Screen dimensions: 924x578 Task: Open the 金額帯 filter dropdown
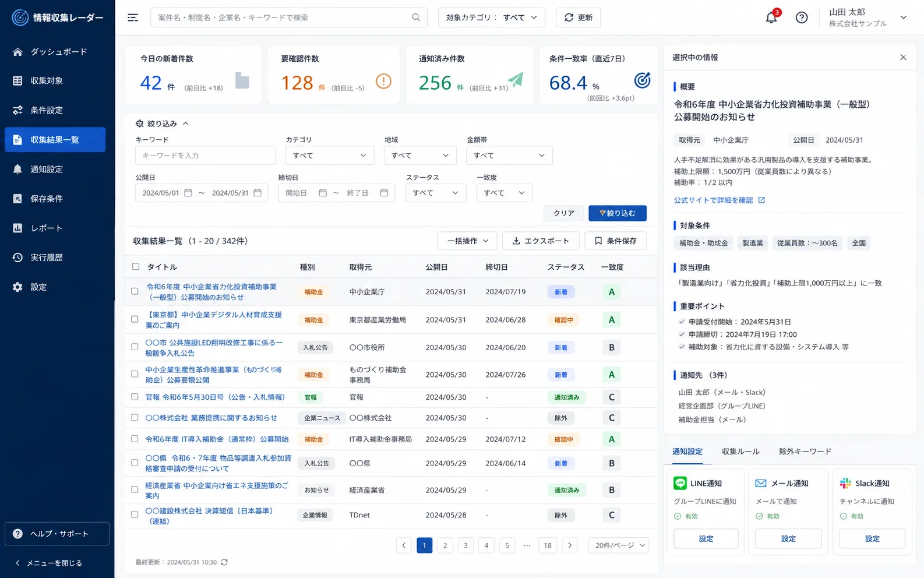pos(509,156)
